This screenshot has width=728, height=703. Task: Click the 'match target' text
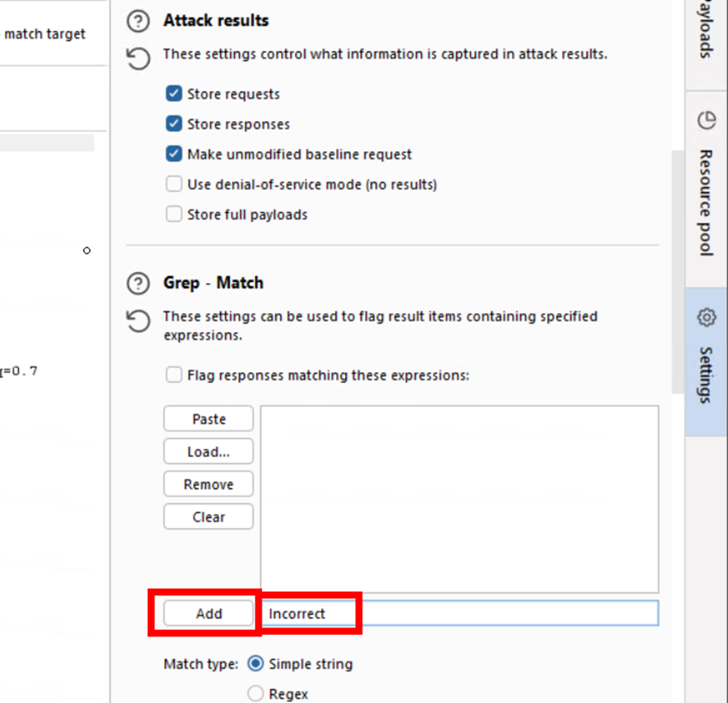click(x=44, y=34)
